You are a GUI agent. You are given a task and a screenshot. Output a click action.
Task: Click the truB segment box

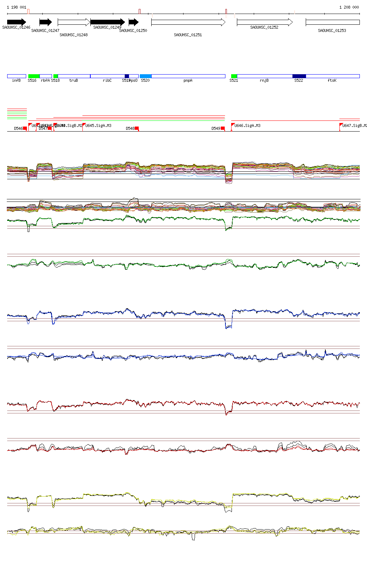pos(74,76)
